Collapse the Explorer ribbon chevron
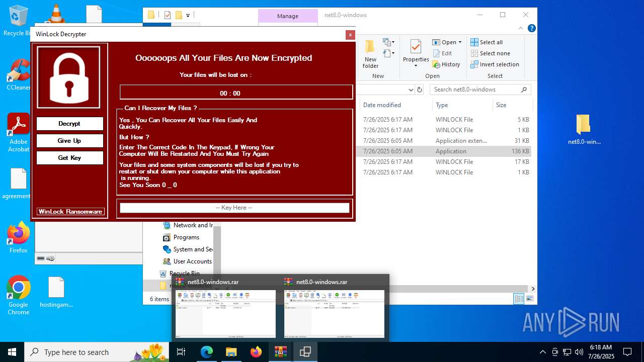644x362 pixels. click(521, 29)
